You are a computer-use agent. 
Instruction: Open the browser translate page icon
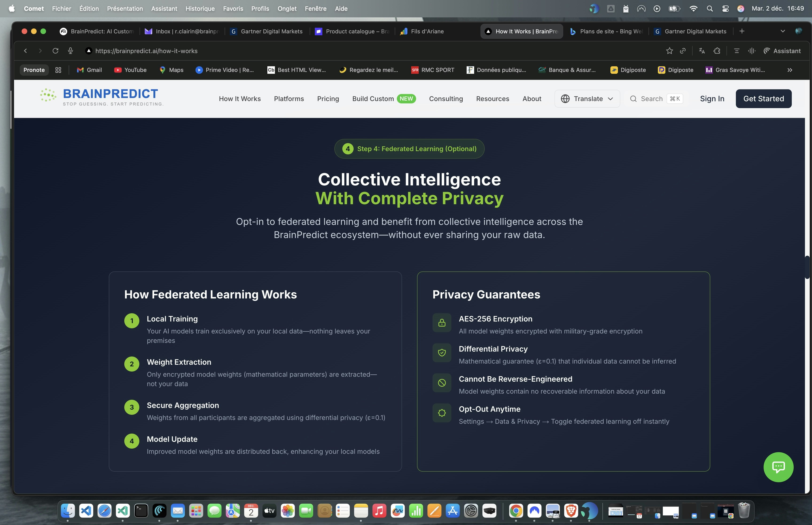[702, 51]
